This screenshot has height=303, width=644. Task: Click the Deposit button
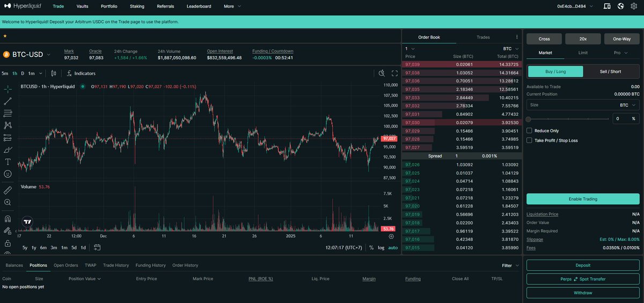(583, 265)
